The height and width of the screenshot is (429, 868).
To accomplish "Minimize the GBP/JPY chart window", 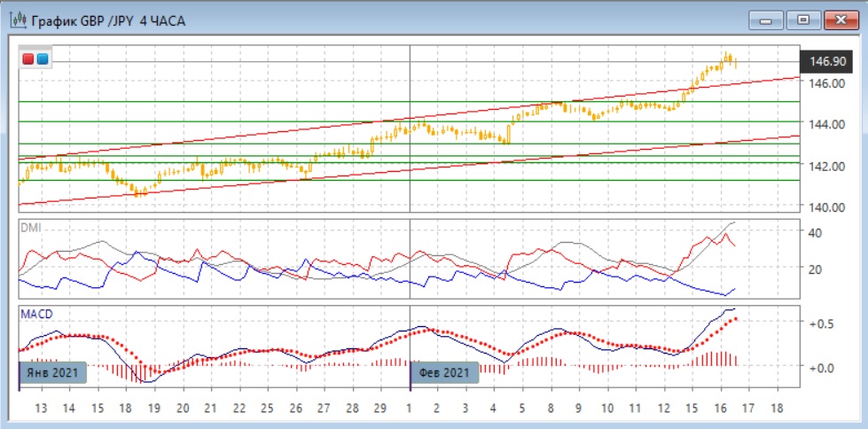I will click(767, 19).
